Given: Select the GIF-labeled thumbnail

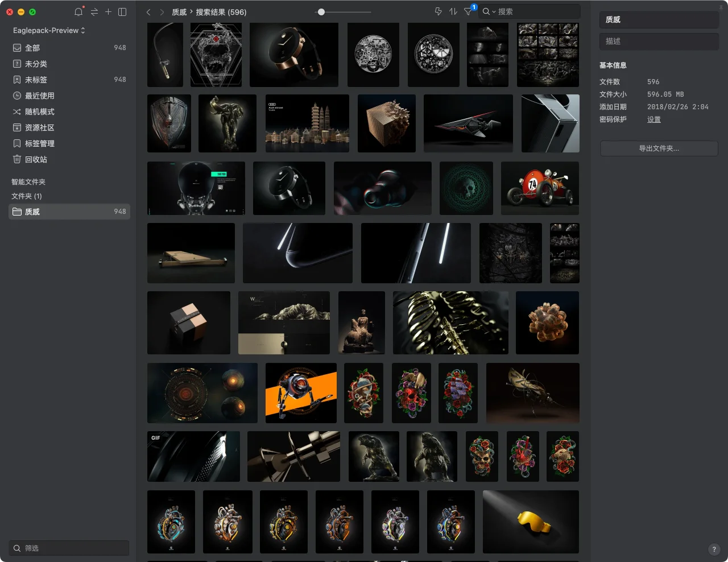Looking at the screenshot, I should coord(193,457).
